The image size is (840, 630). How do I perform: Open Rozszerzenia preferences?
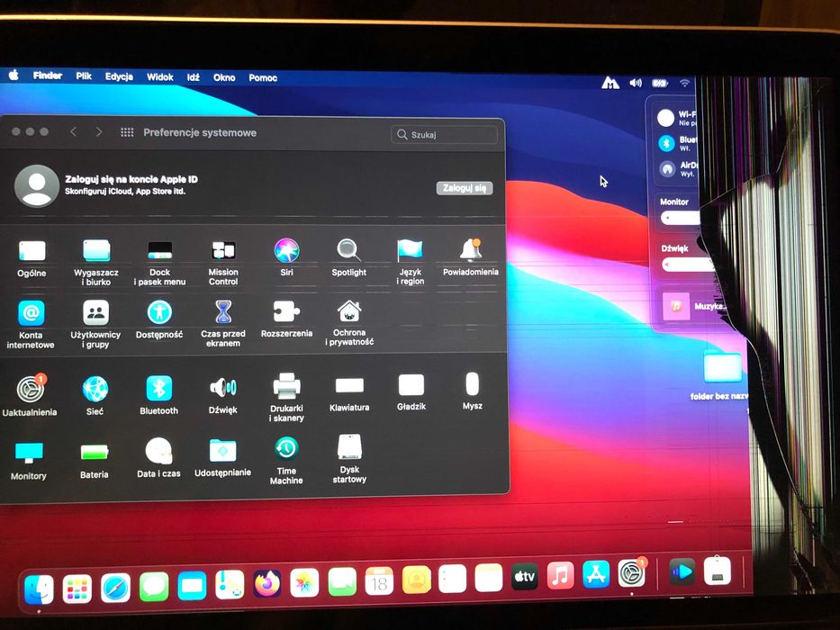286,311
